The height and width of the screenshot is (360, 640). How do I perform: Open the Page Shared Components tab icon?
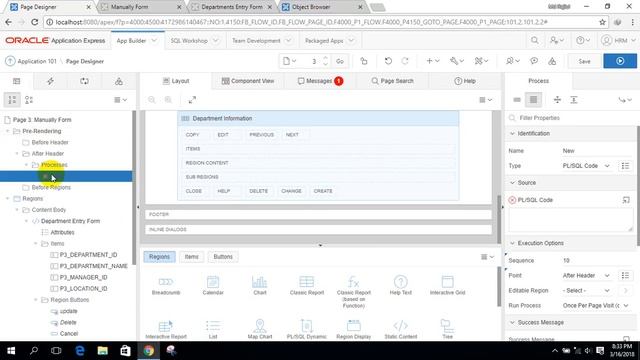click(119, 81)
